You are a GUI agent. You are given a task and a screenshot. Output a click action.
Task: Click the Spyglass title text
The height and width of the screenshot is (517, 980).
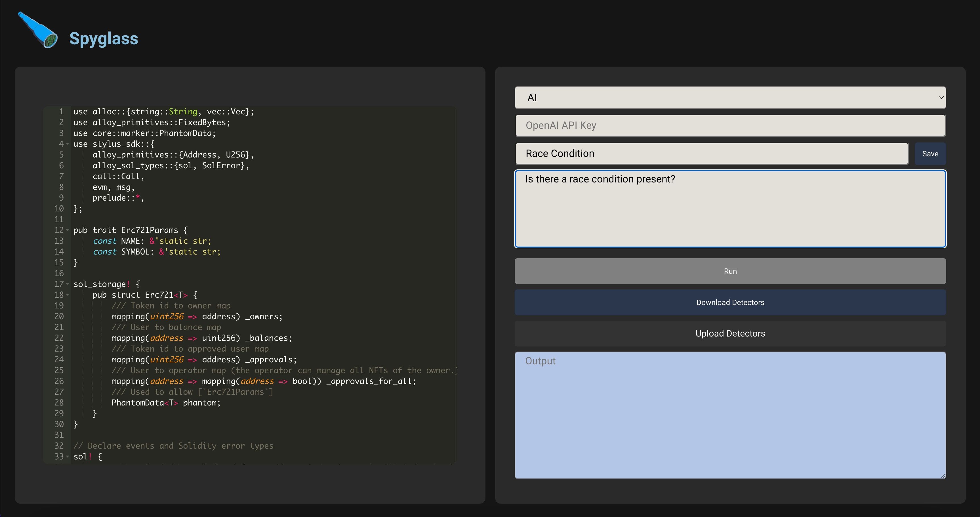coord(104,38)
